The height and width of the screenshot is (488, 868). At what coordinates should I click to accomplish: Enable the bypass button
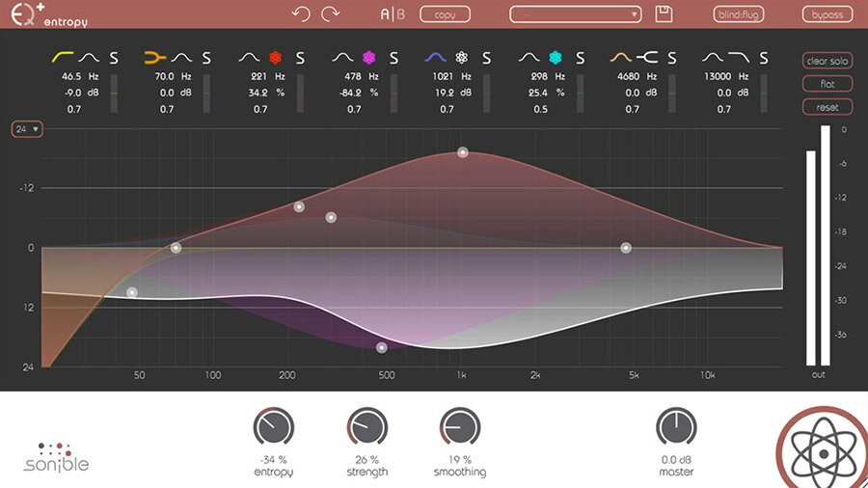[827, 14]
